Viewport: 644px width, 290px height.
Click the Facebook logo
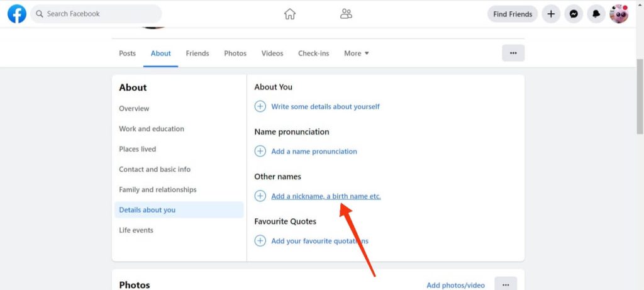tap(17, 14)
